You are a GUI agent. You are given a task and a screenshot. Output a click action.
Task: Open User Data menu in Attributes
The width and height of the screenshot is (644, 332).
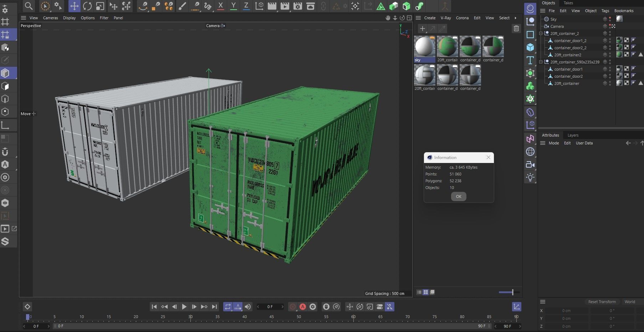coord(584,143)
